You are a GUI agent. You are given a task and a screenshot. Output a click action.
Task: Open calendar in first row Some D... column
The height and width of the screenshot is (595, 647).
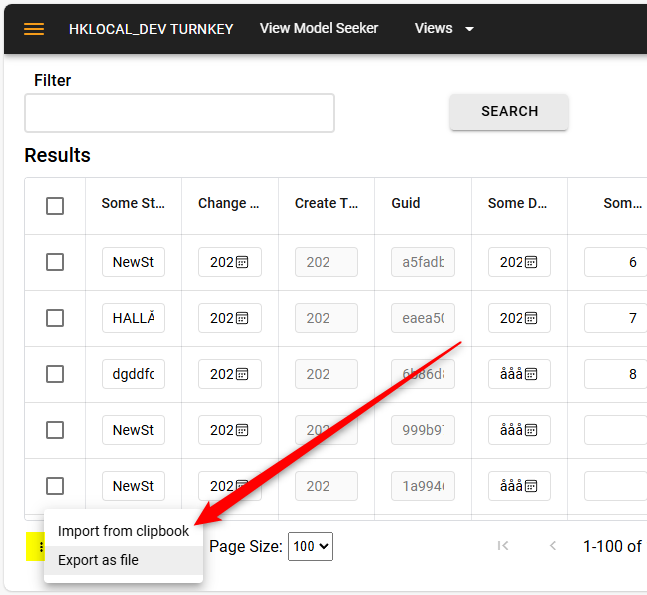point(532,262)
